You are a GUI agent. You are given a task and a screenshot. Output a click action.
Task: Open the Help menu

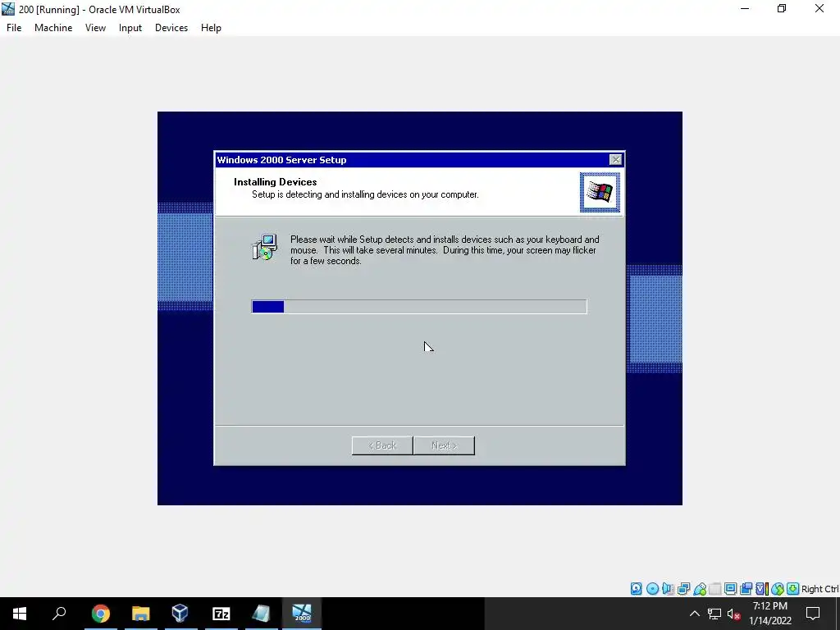click(x=211, y=28)
